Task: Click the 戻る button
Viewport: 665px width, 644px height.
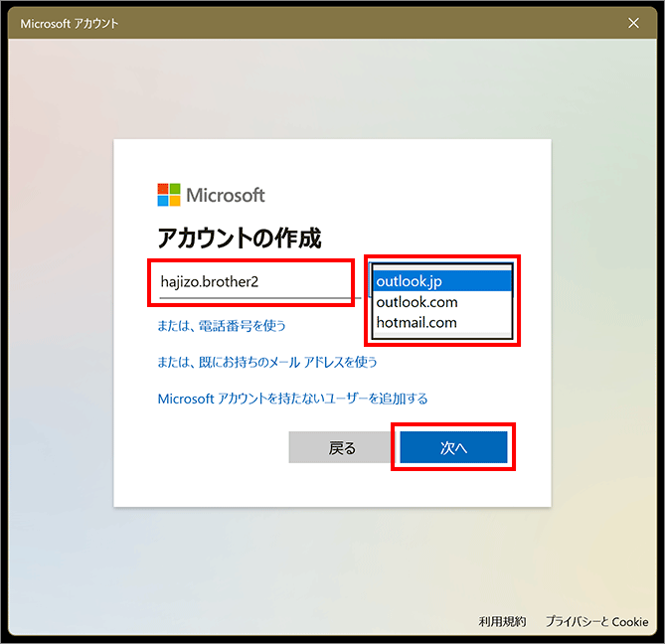Action: coord(342,447)
